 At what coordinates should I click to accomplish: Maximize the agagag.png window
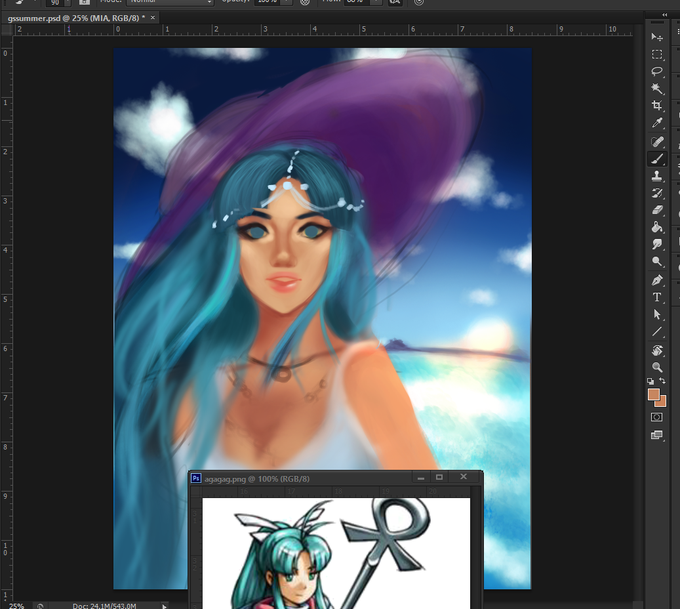[439, 477]
